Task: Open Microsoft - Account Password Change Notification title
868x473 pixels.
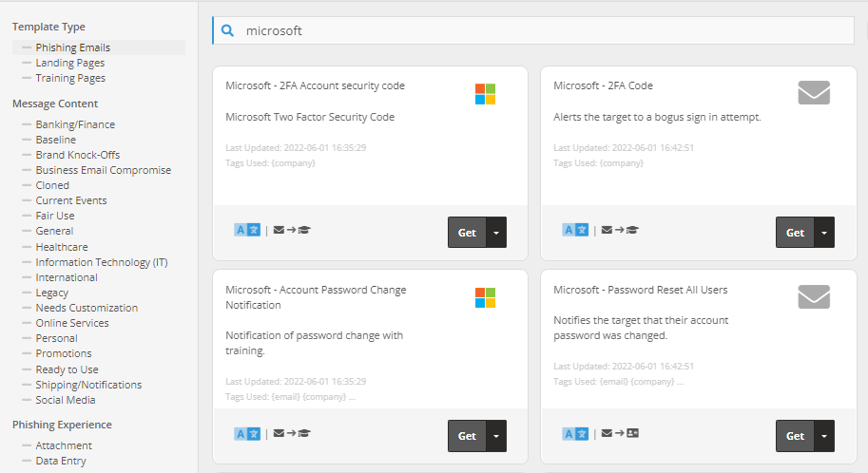Action: pyautogui.click(x=316, y=297)
